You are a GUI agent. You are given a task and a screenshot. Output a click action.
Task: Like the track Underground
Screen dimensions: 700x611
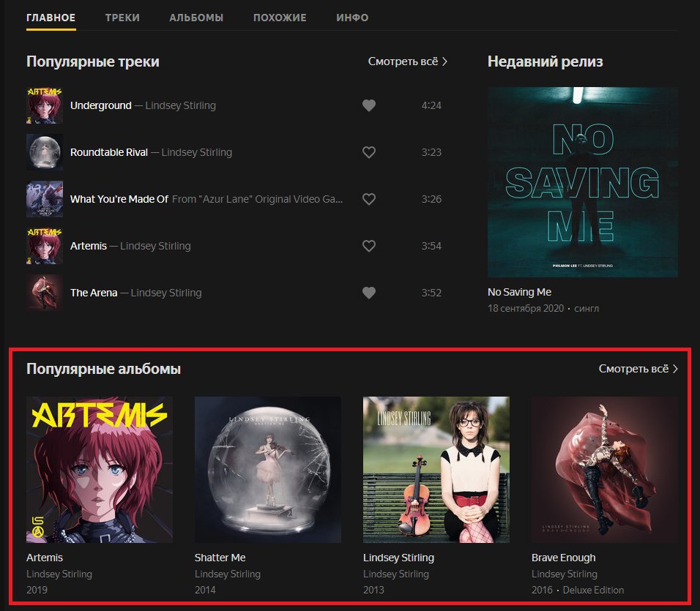[x=369, y=105]
